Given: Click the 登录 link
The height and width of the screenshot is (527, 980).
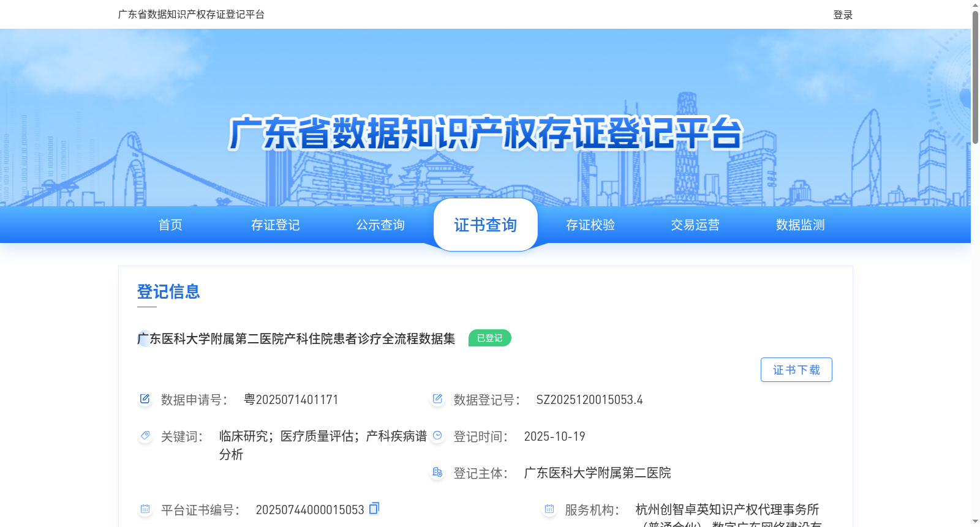Looking at the screenshot, I should 843,15.
